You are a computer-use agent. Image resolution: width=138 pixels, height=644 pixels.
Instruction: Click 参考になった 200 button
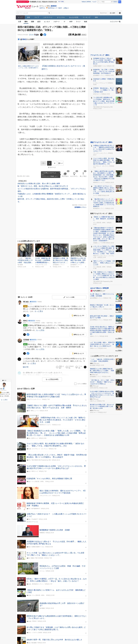tap(78, 315)
